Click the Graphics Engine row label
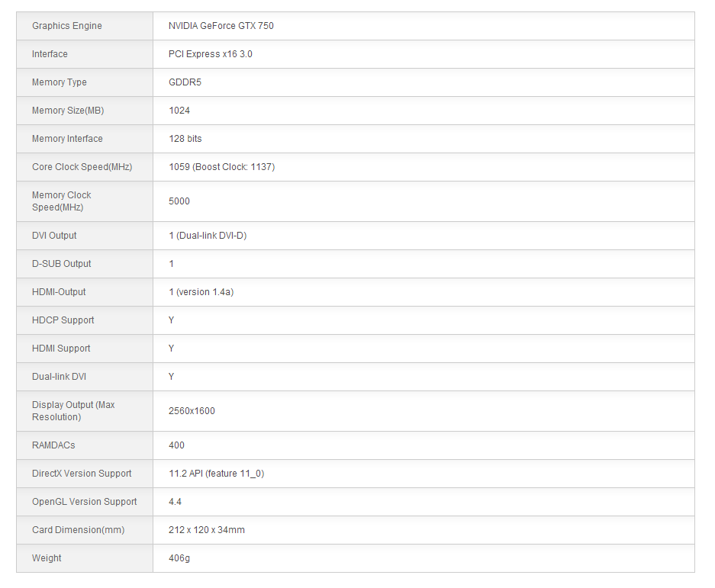715x588 pixels. pos(67,26)
